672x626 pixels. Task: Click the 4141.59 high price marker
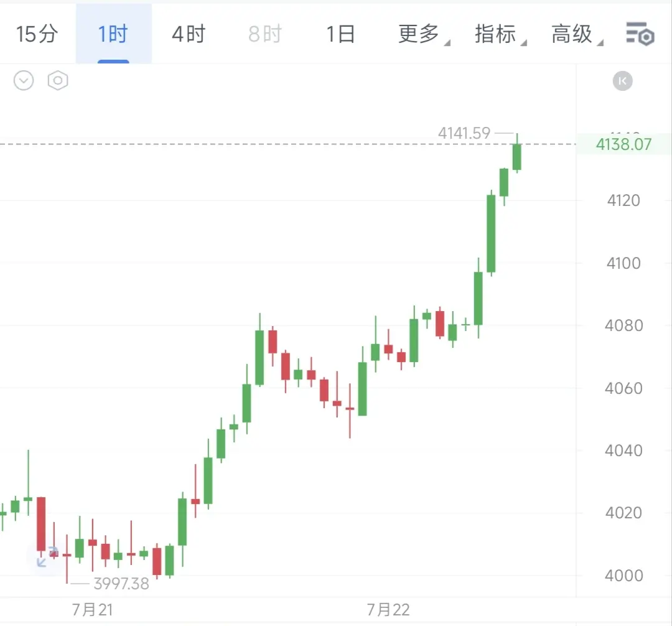(464, 133)
